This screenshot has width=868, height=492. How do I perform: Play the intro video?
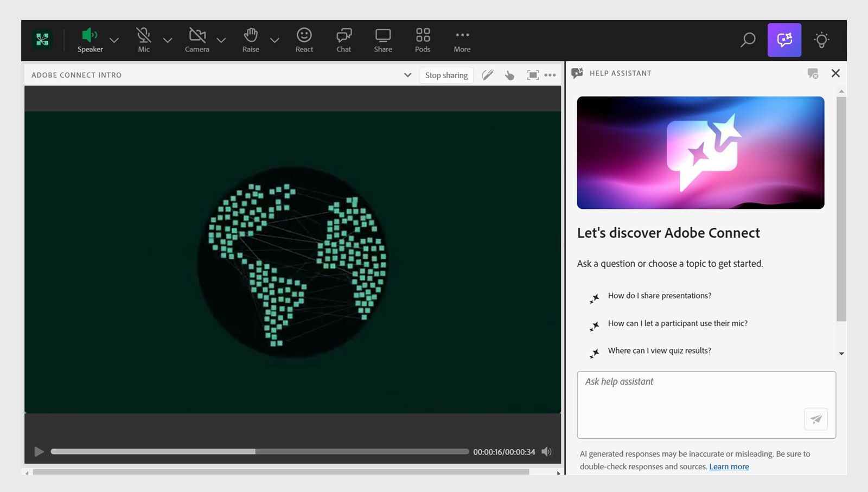(x=39, y=451)
